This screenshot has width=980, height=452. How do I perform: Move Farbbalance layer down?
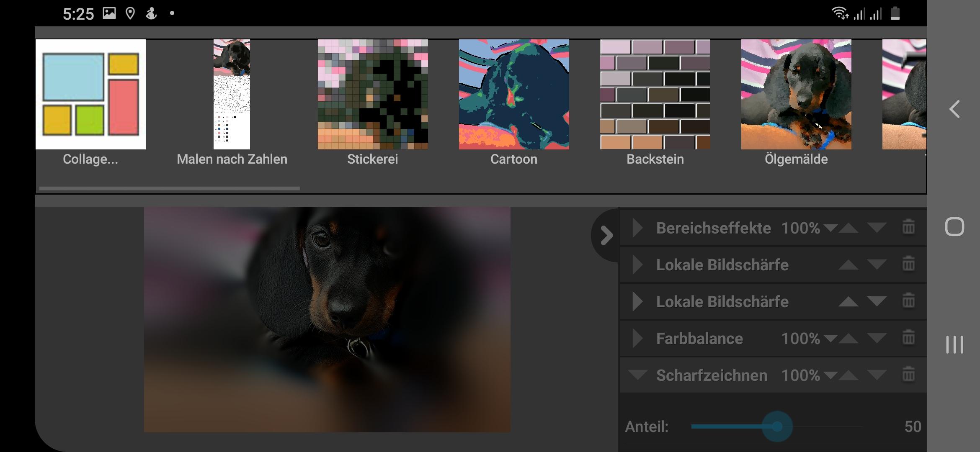point(877,339)
